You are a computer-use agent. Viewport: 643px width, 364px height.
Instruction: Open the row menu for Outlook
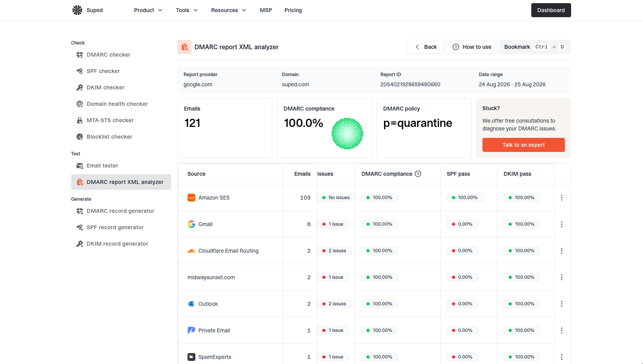tap(562, 304)
